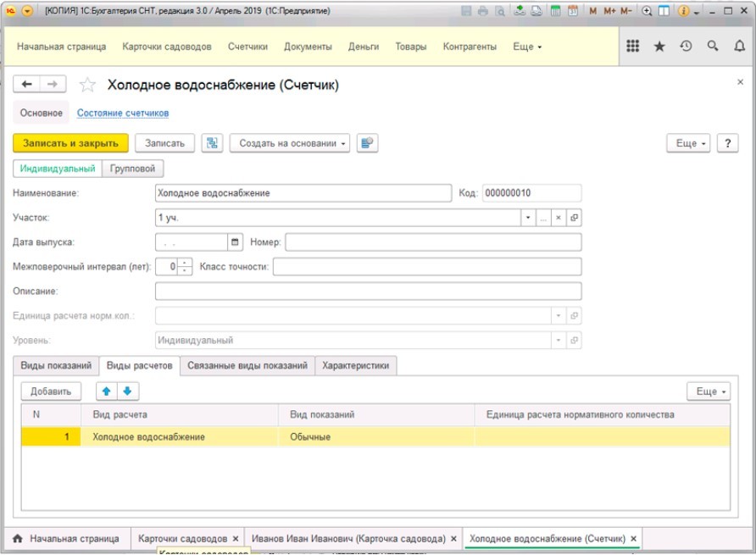Expand the Участок dropdown list

(x=529, y=218)
